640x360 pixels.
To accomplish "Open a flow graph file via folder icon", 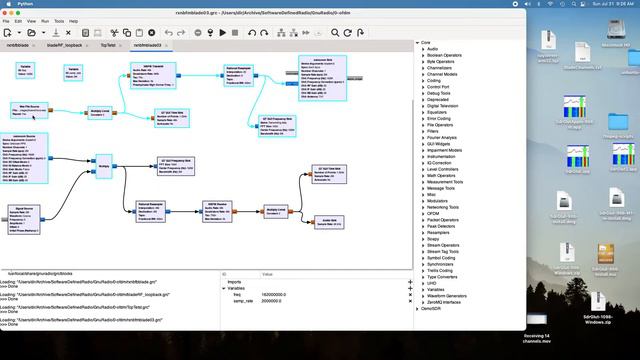I will [x=31, y=33].
